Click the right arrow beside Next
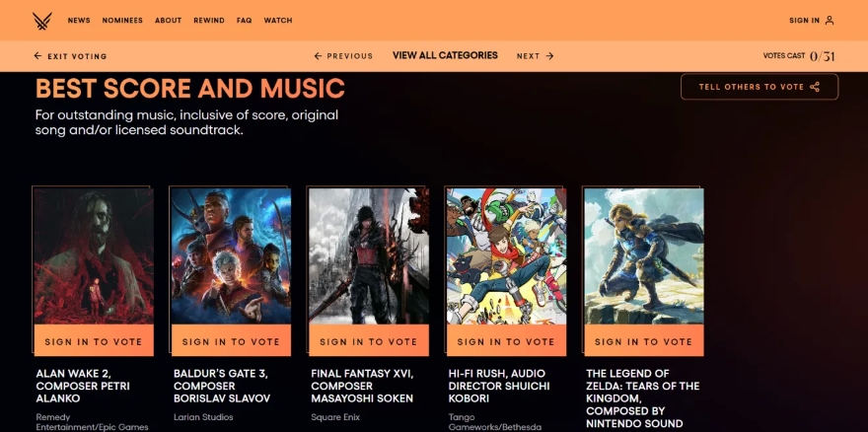The width and height of the screenshot is (868, 432). click(549, 56)
